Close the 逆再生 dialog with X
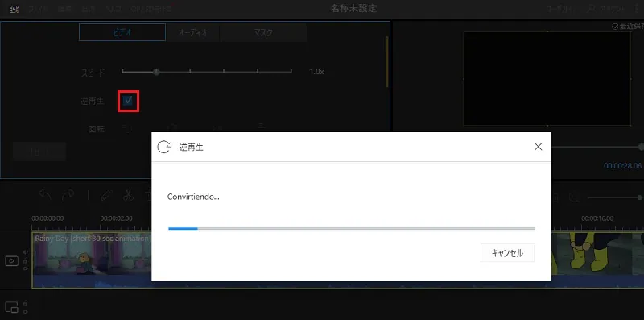The width and height of the screenshot is (644, 320). tap(538, 147)
